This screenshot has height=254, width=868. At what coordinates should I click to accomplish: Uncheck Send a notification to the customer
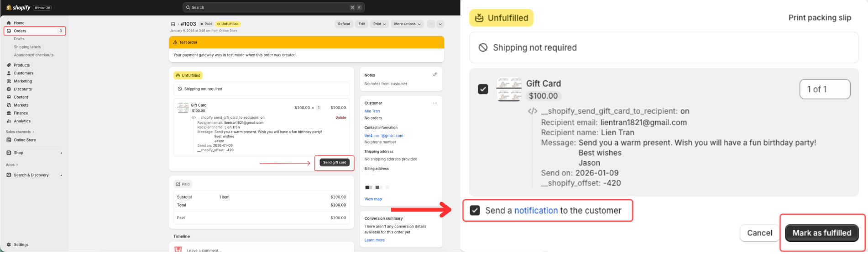click(x=475, y=211)
